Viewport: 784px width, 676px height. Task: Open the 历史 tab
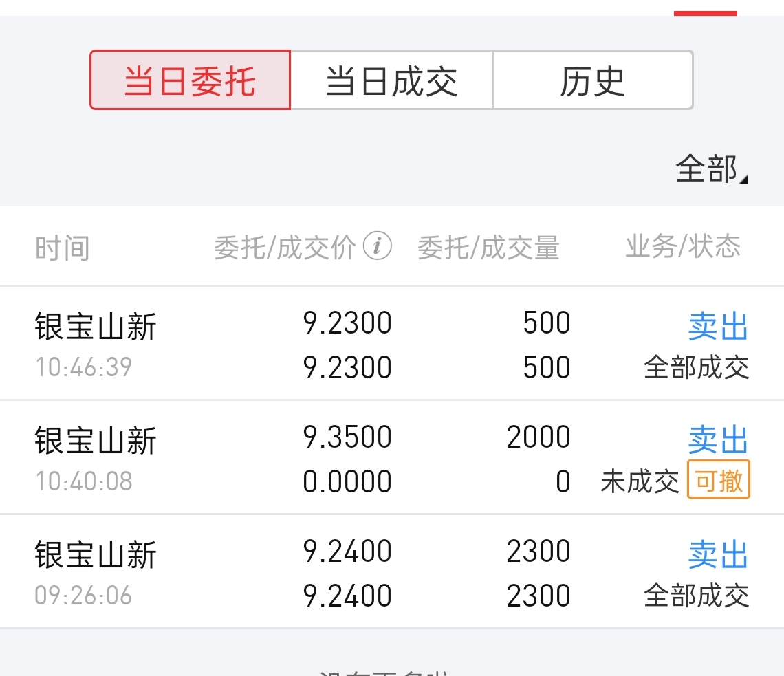pyautogui.click(x=592, y=80)
